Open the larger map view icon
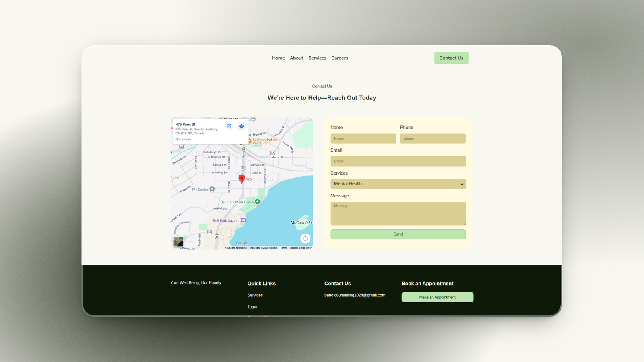 (229, 126)
